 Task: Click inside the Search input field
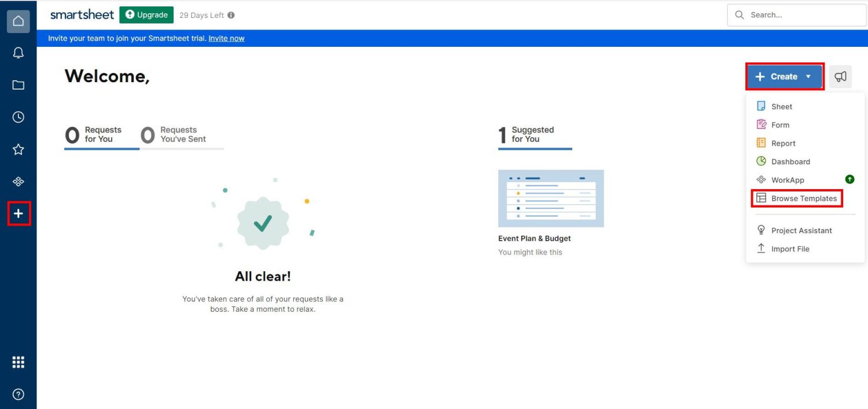click(x=799, y=14)
